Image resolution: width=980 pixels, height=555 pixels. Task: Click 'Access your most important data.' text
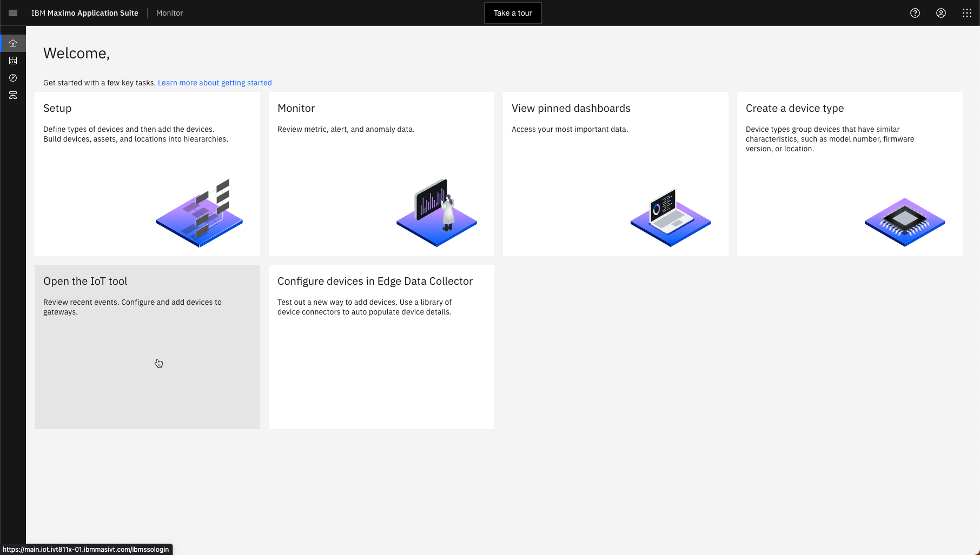[570, 129]
